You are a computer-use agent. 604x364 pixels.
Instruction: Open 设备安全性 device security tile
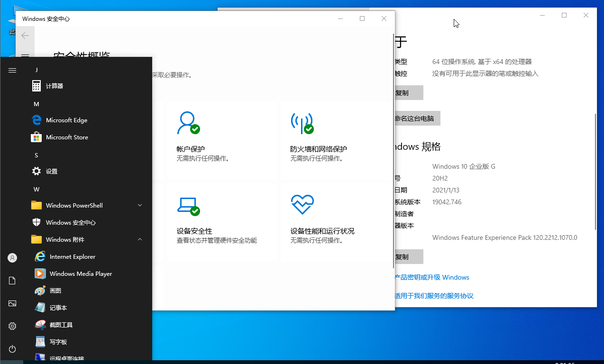click(x=221, y=223)
